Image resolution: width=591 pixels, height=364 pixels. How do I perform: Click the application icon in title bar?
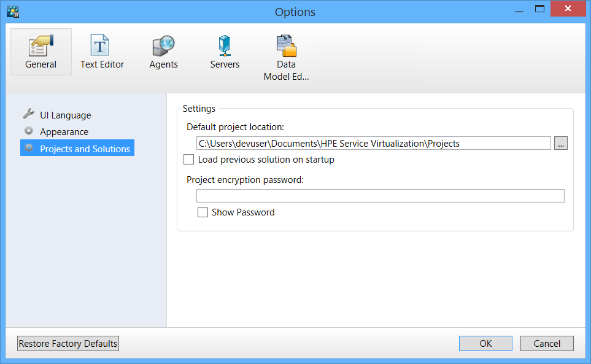coord(13,11)
